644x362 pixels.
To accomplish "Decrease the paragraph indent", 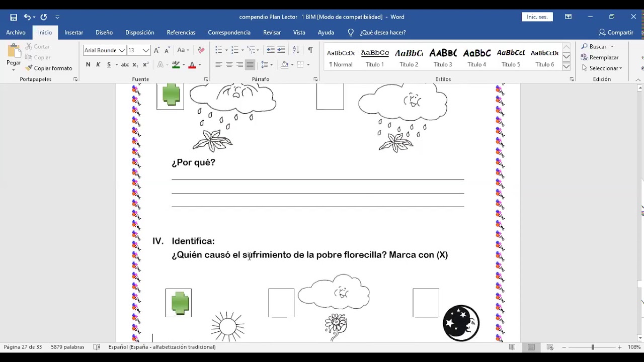I will 271,50.
